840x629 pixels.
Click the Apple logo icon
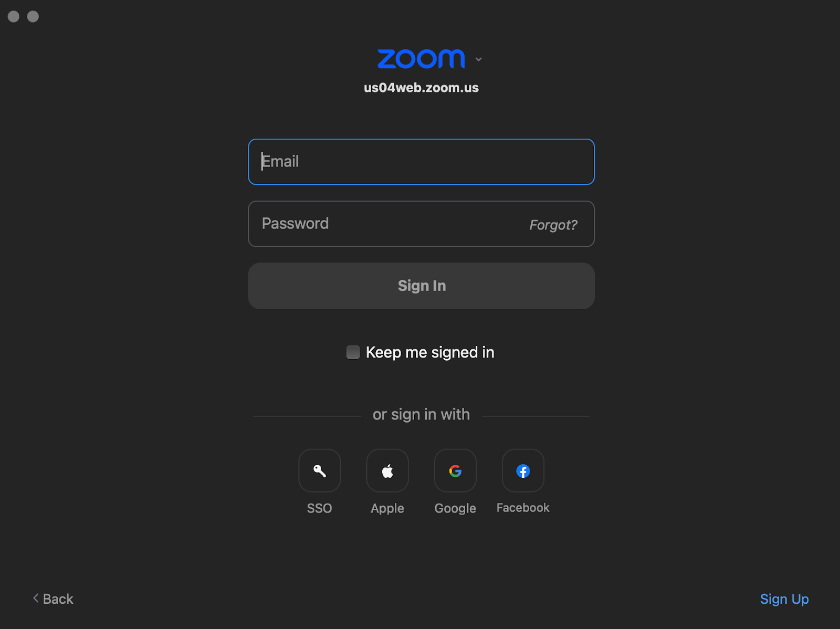[x=387, y=470]
